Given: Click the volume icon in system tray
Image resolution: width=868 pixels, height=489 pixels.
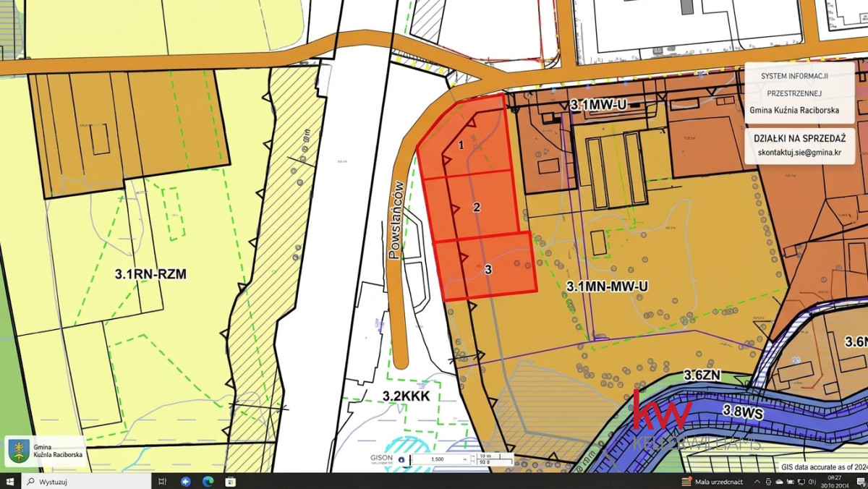Looking at the screenshot, I should pyautogui.click(x=812, y=482).
